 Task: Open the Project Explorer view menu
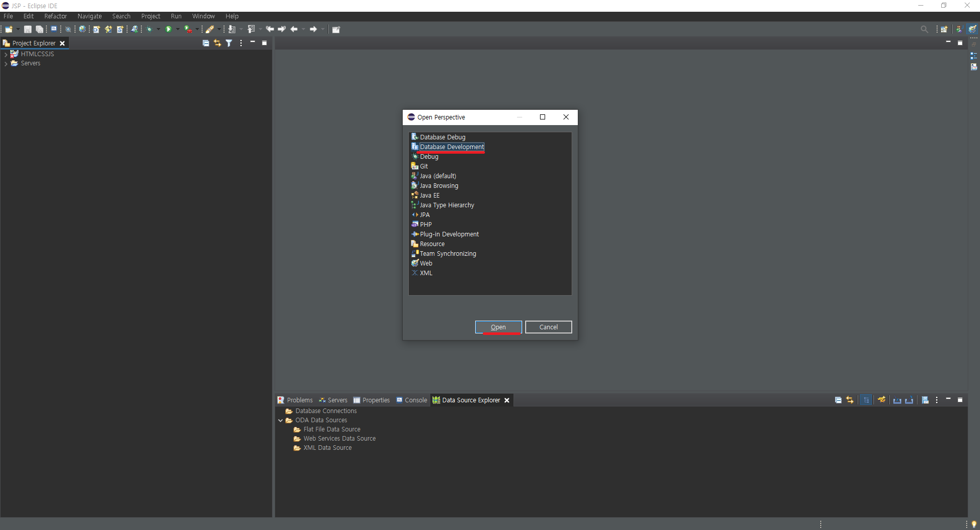(x=241, y=43)
